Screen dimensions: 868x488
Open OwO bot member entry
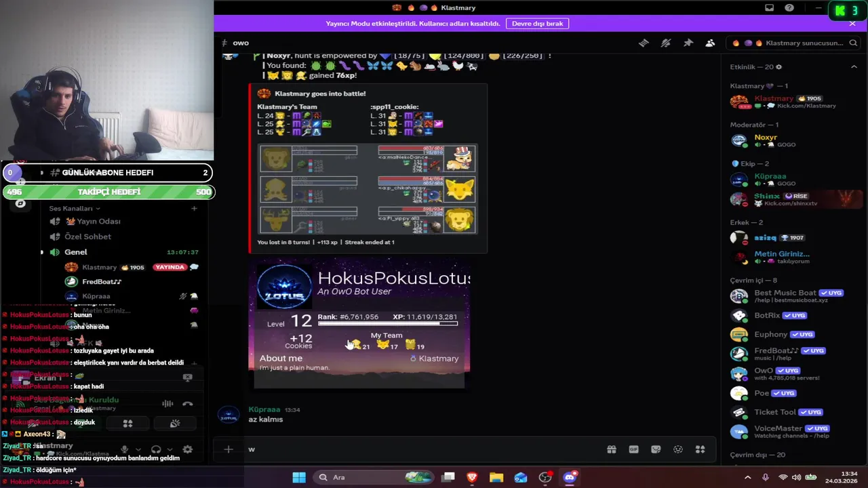tap(793, 373)
